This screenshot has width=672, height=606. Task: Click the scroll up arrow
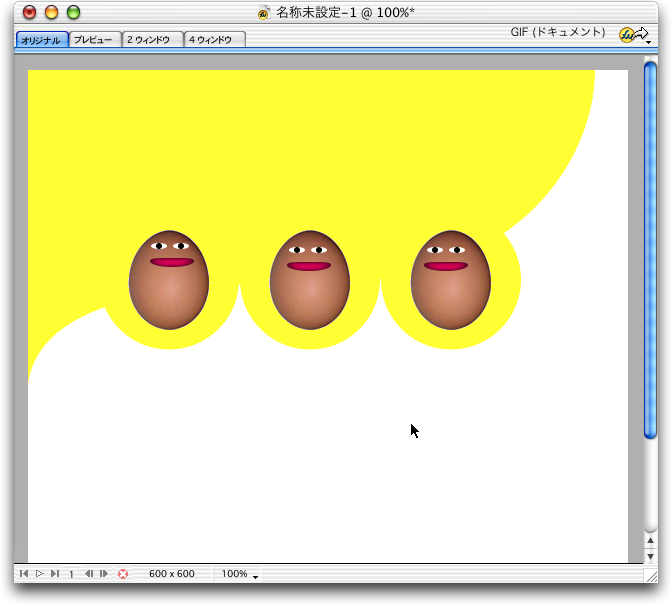[x=651, y=541]
